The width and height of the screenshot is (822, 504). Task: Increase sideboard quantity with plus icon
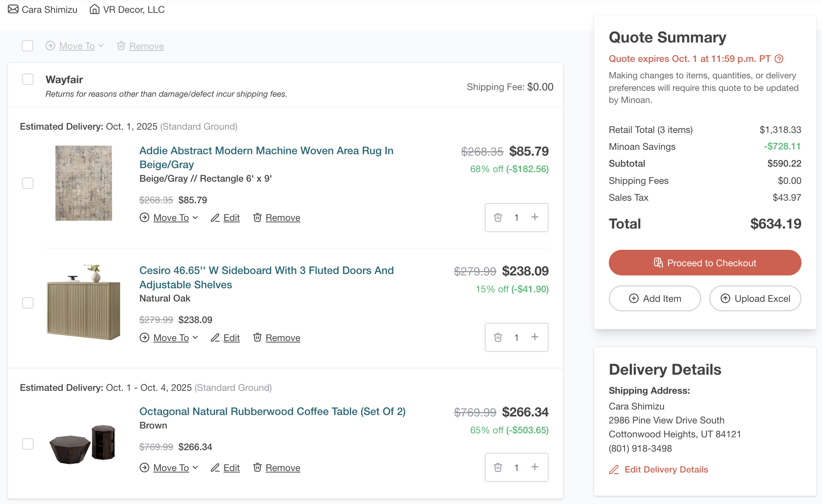[535, 337]
